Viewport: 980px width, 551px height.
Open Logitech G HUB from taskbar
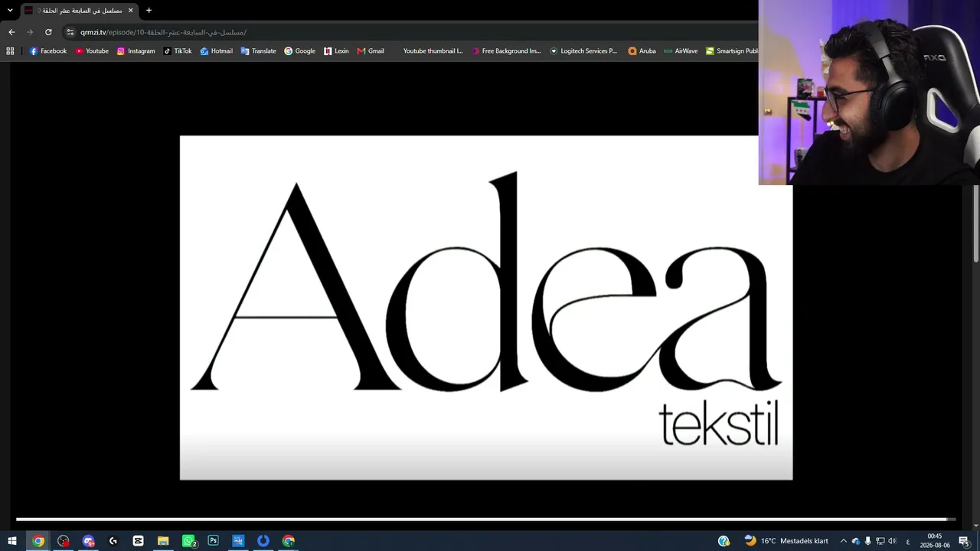[x=113, y=541]
